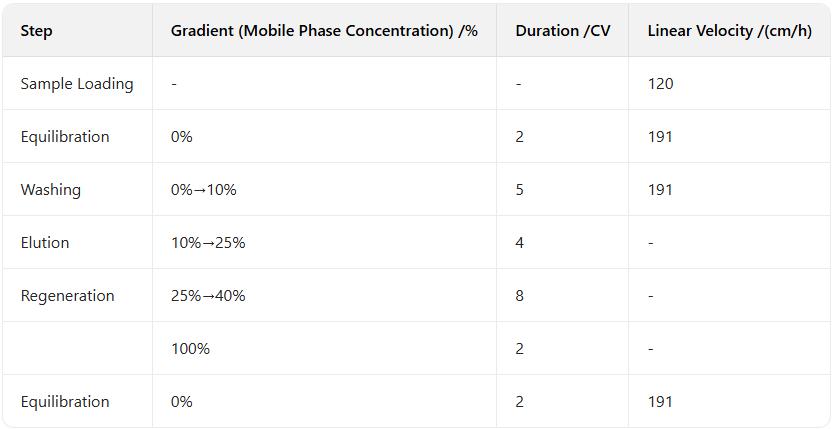Click the Gradient (Mobile Phase Concentration) header

point(324,31)
